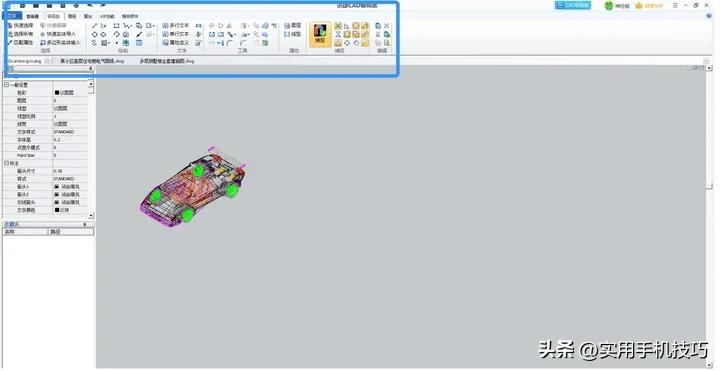Viewport: 720px width, 371px height.
Task: Click the 名称 (Name) column header in the favorites panel
Action: click(x=25, y=232)
